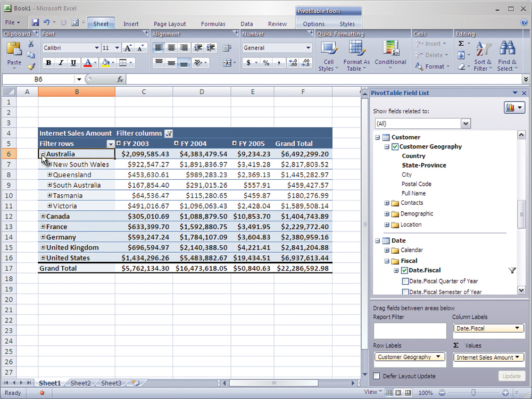Decrease font size with Shrink Font icon
532x399 pixels.
point(140,48)
